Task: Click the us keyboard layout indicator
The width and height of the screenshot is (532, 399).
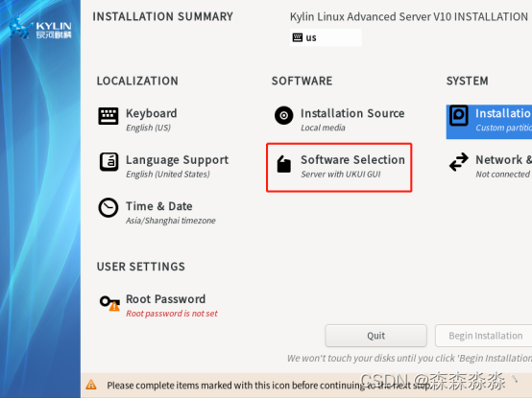Action: tap(326, 37)
